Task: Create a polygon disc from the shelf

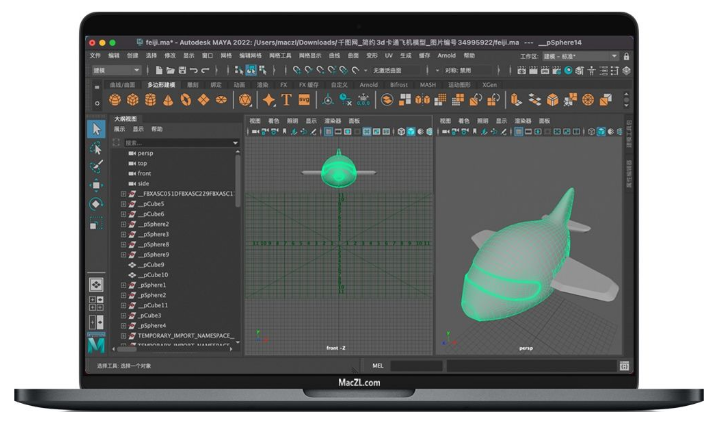Action: (x=221, y=100)
